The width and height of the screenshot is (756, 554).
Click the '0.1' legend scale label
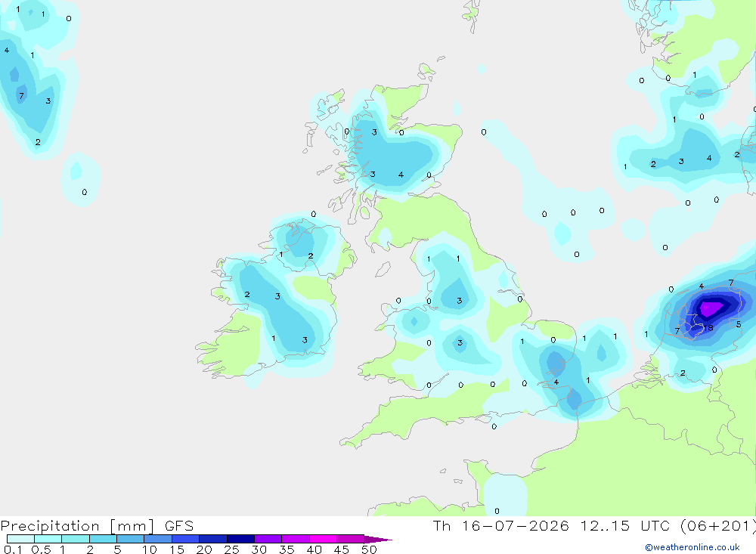click(x=13, y=549)
